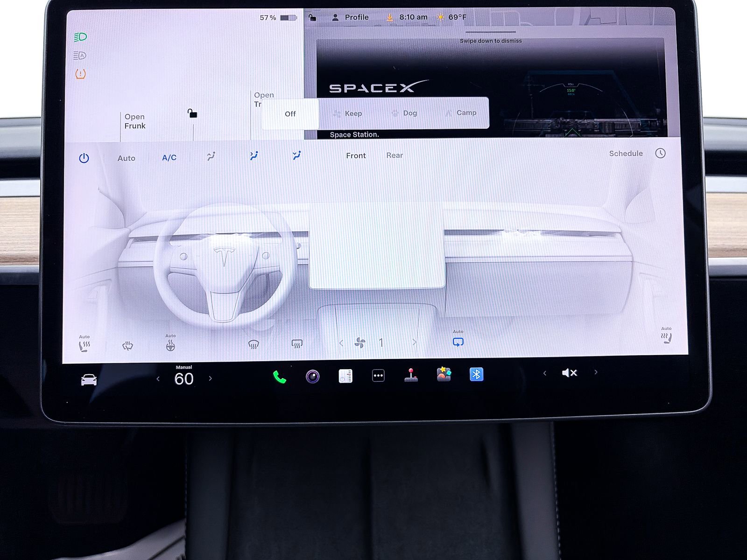Open the Phone app
The height and width of the screenshot is (560, 747).
coord(279,376)
